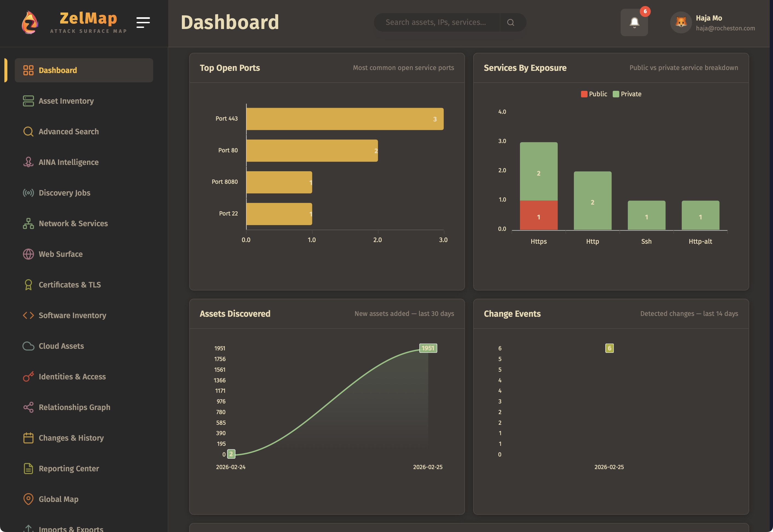Open the Reporting Center

(68, 468)
